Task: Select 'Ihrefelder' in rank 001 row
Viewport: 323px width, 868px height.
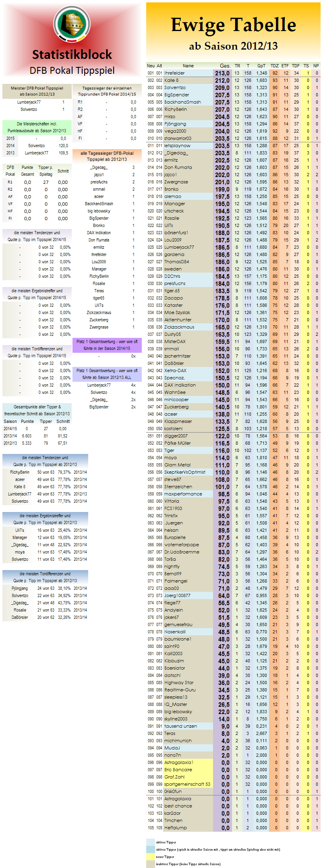Action: point(174,73)
